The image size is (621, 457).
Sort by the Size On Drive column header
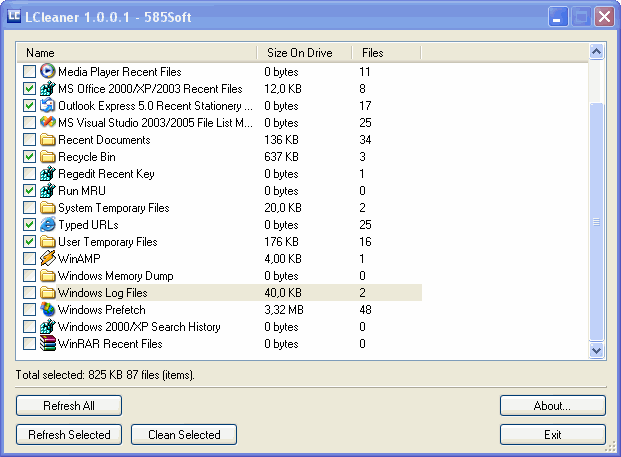[304, 53]
